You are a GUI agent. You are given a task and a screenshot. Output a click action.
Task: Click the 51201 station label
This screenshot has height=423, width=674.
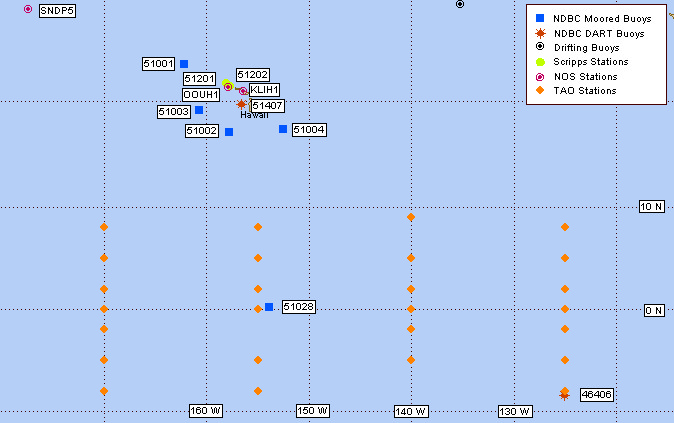click(199, 79)
